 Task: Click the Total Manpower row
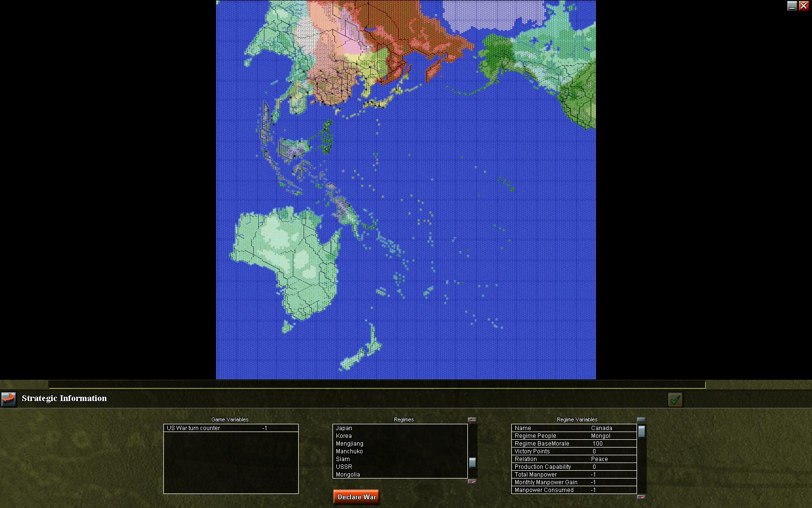[574, 475]
